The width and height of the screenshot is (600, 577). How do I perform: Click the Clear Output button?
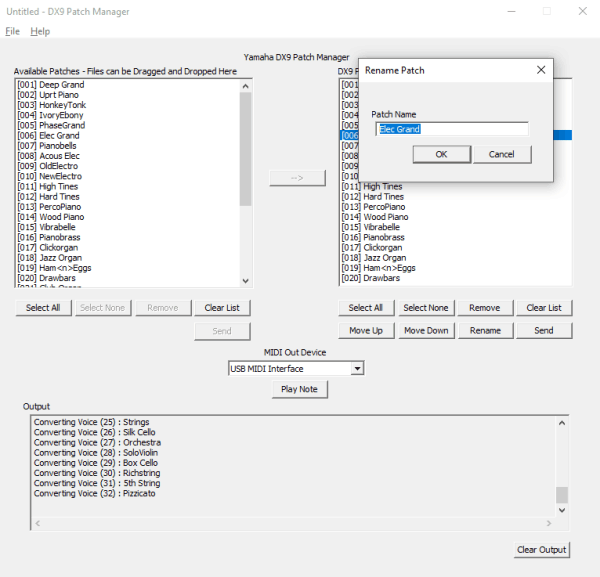tap(541, 549)
